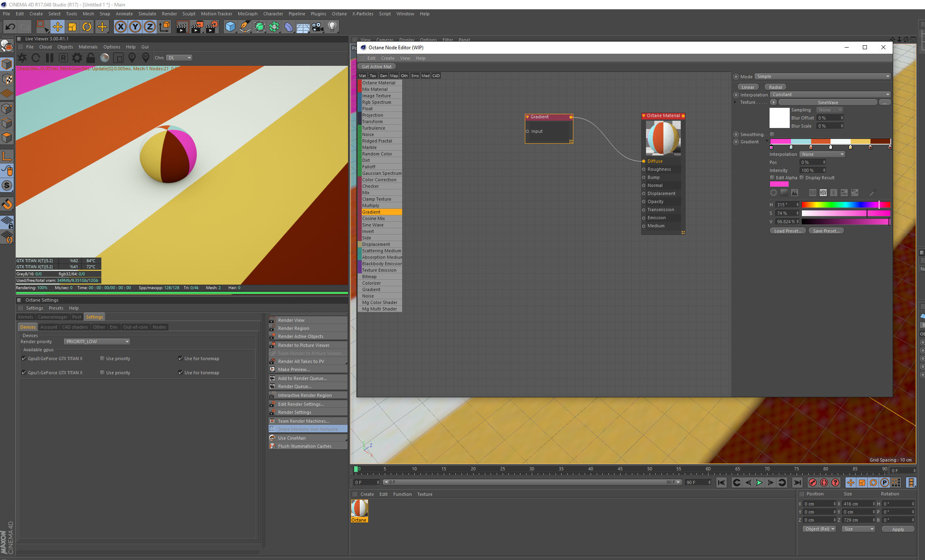The width and height of the screenshot is (925, 560).
Task: Uncheck Gpu0 GeForce GTX TITAN X
Action: click(x=24, y=359)
